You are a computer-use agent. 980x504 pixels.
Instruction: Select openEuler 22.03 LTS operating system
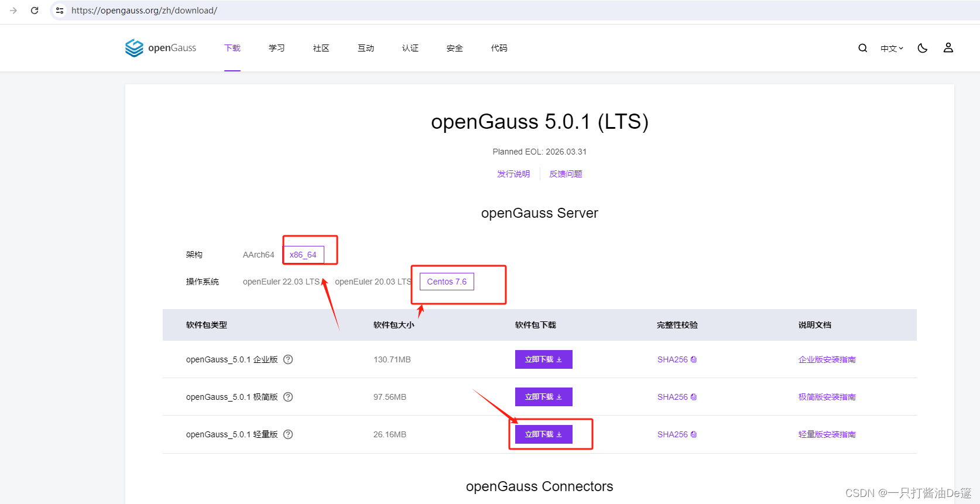point(281,282)
